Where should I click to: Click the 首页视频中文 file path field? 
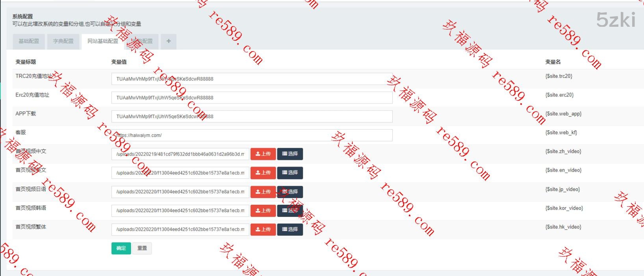click(180, 154)
